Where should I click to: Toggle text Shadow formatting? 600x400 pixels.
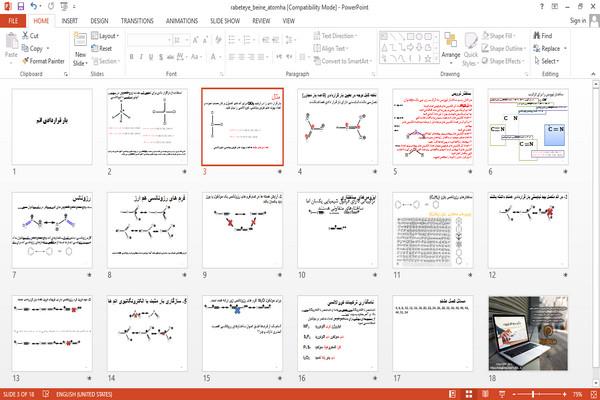[161, 57]
